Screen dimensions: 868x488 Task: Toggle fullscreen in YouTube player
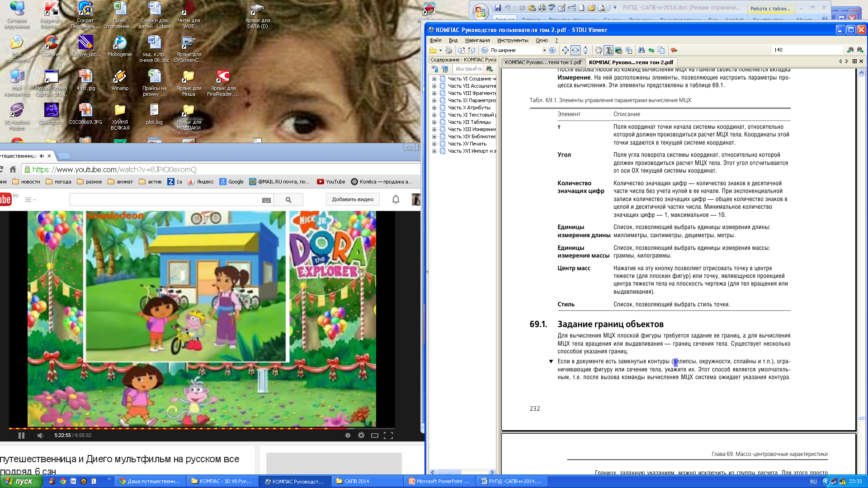(x=388, y=435)
